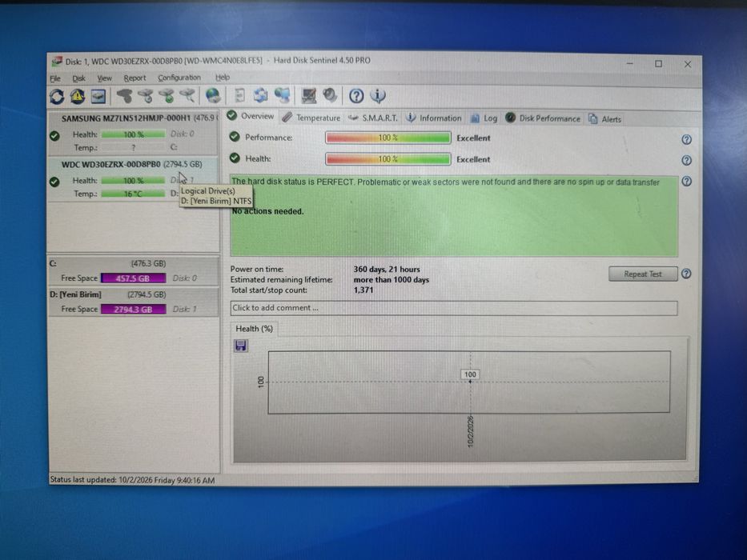Select the C: partition row
747x560 pixels.
134,270
